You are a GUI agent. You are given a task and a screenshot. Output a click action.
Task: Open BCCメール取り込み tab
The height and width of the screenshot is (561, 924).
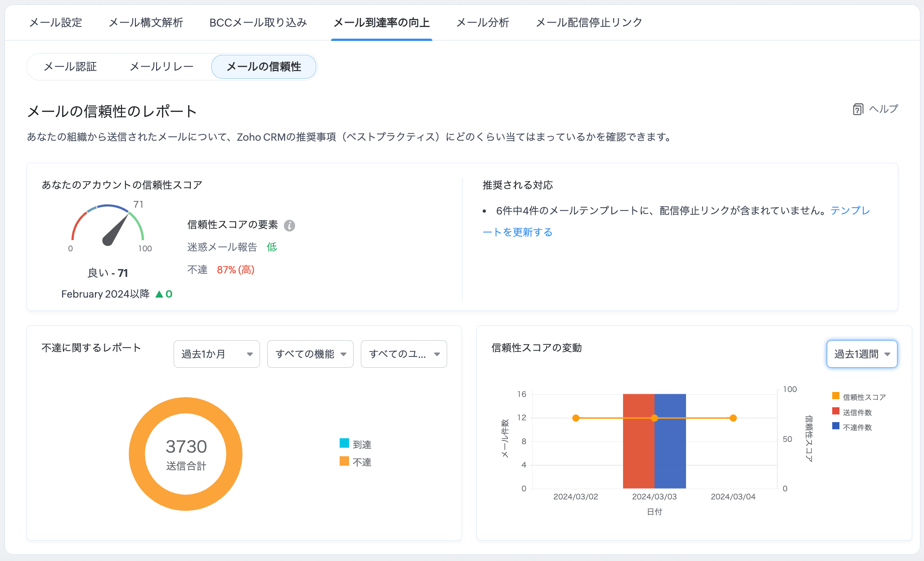pos(258,22)
